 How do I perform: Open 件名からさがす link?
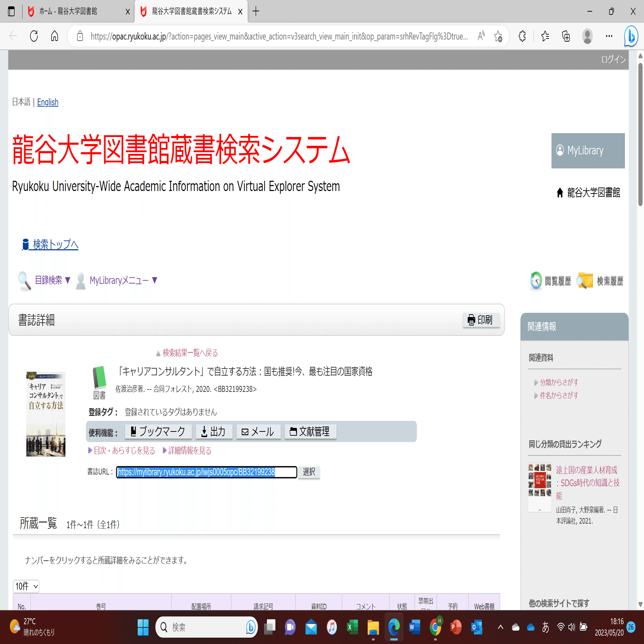point(559,395)
